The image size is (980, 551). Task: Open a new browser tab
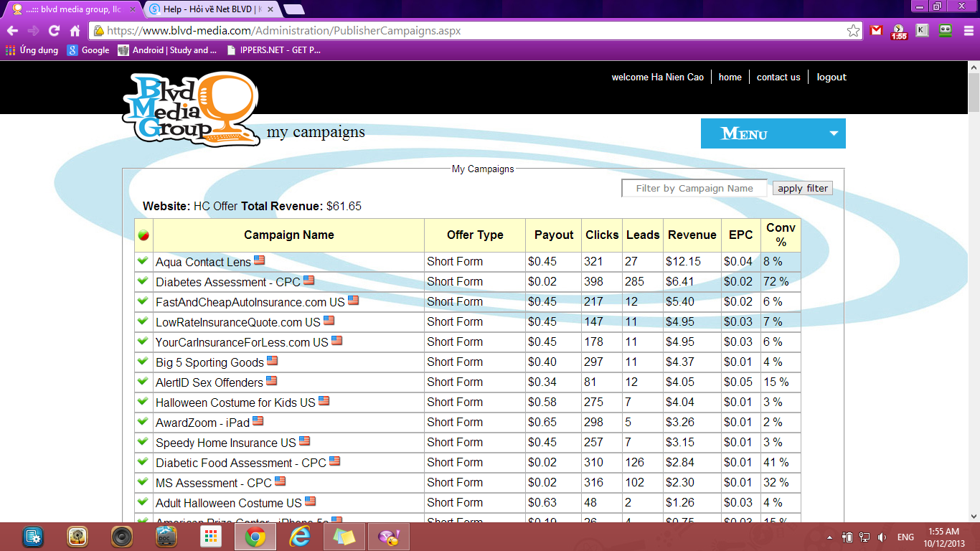click(294, 9)
